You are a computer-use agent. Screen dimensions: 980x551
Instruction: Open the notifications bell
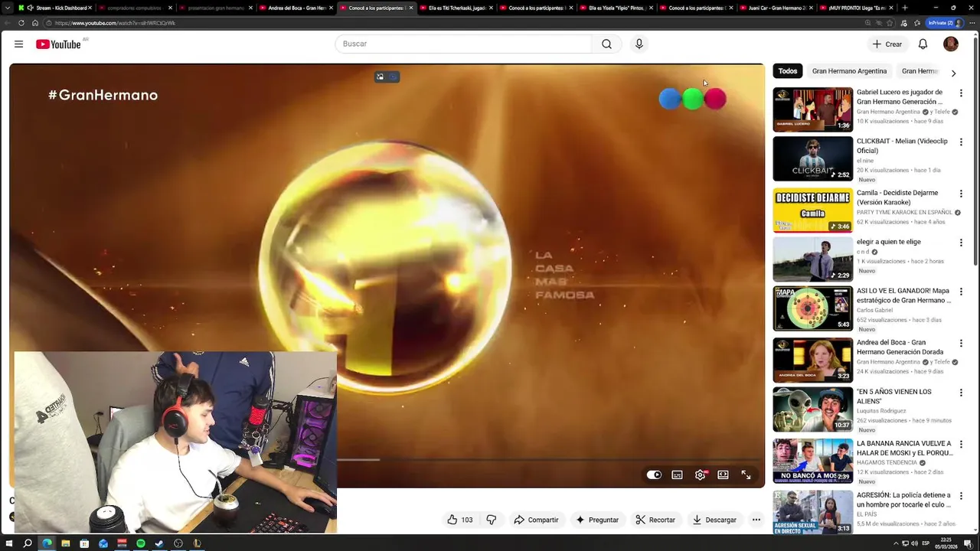click(923, 44)
